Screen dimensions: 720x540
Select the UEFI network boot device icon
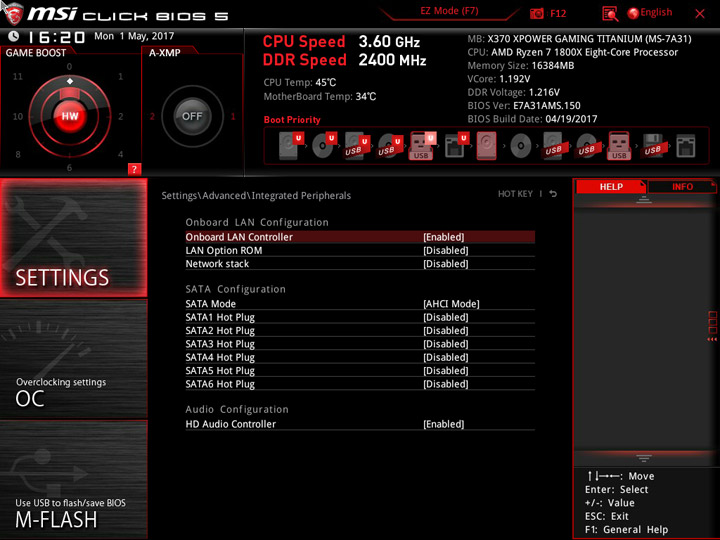point(456,146)
